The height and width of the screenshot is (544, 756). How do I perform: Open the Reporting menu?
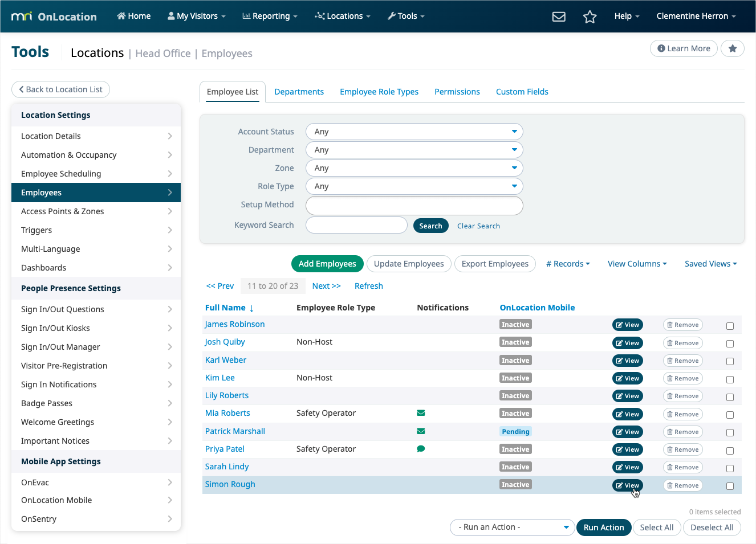click(x=270, y=16)
